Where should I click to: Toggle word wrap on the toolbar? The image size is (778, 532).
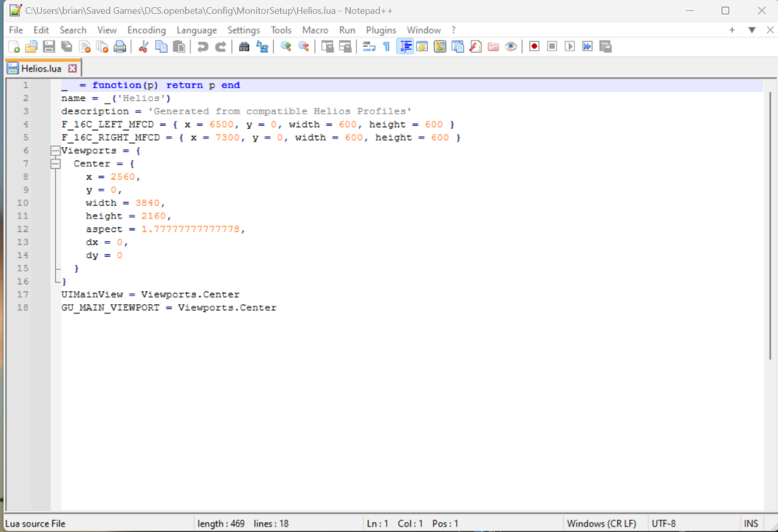(367, 47)
